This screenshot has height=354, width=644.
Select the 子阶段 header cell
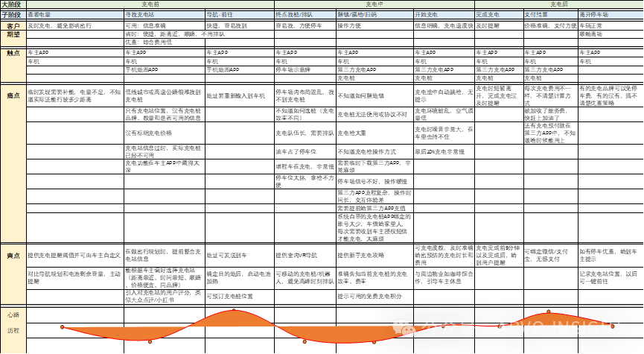[x=13, y=14]
